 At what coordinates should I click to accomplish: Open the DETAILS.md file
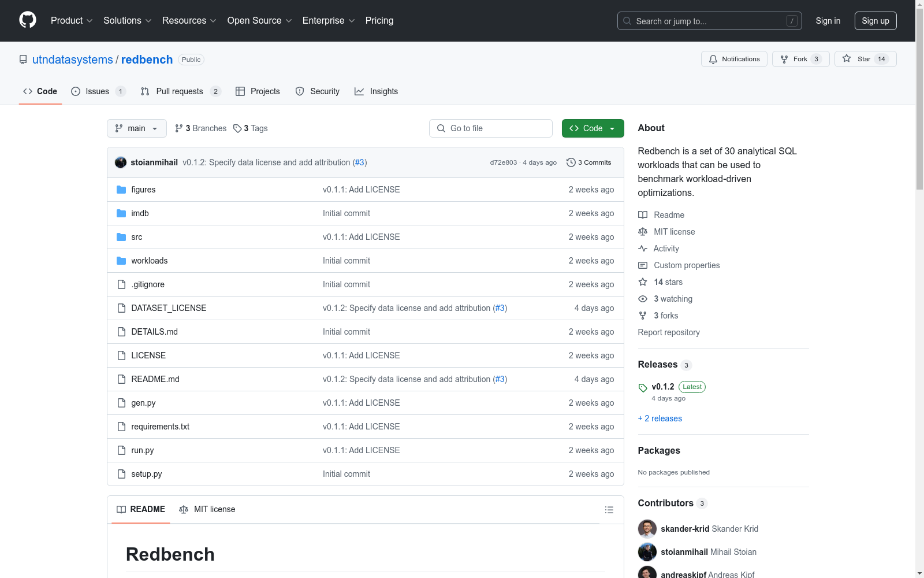click(155, 332)
